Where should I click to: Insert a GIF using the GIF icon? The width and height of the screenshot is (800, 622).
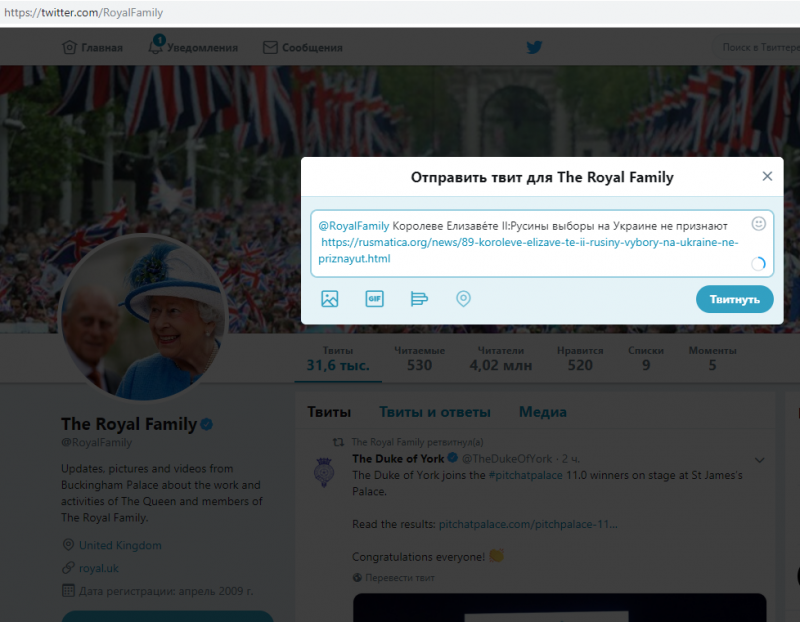pos(374,298)
